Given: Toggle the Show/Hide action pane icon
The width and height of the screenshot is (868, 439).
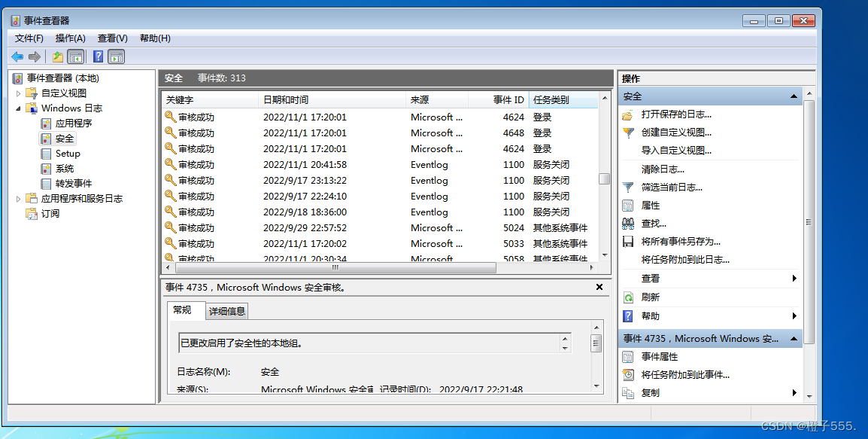Looking at the screenshot, I should (117, 56).
